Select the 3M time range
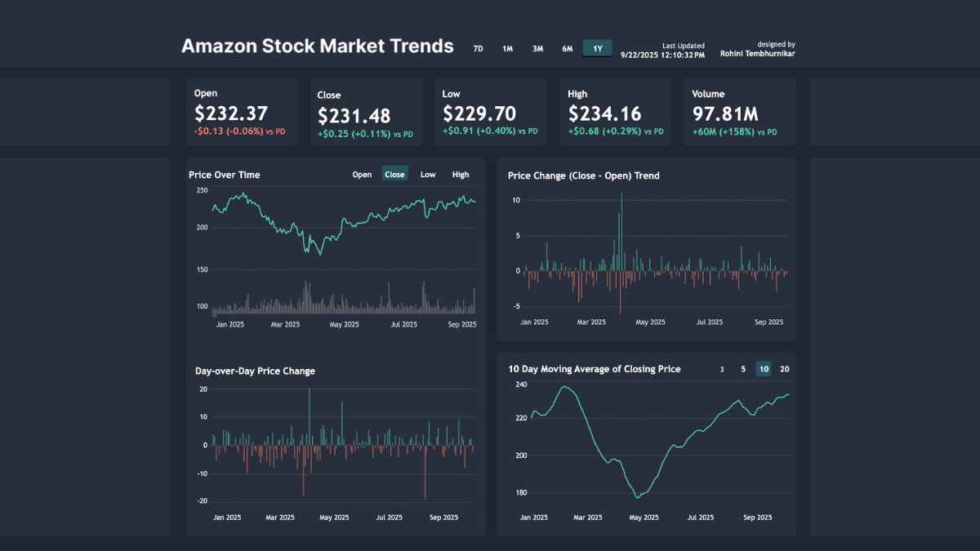 tap(537, 48)
